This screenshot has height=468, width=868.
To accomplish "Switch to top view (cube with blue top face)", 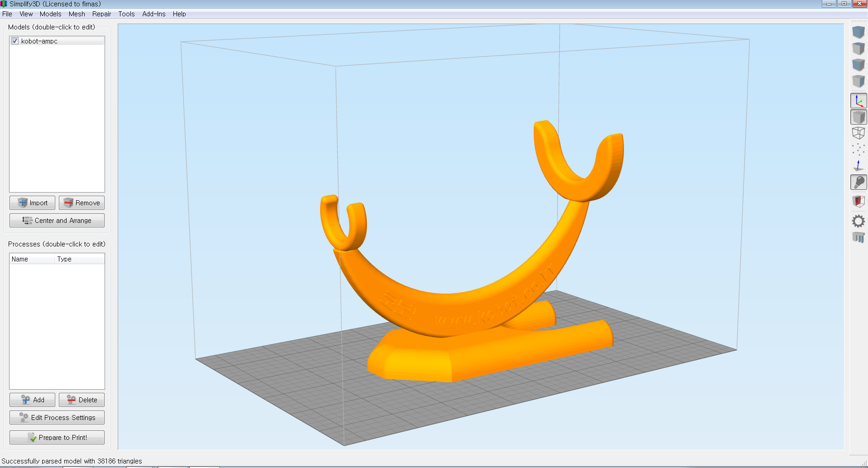I will click(858, 48).
